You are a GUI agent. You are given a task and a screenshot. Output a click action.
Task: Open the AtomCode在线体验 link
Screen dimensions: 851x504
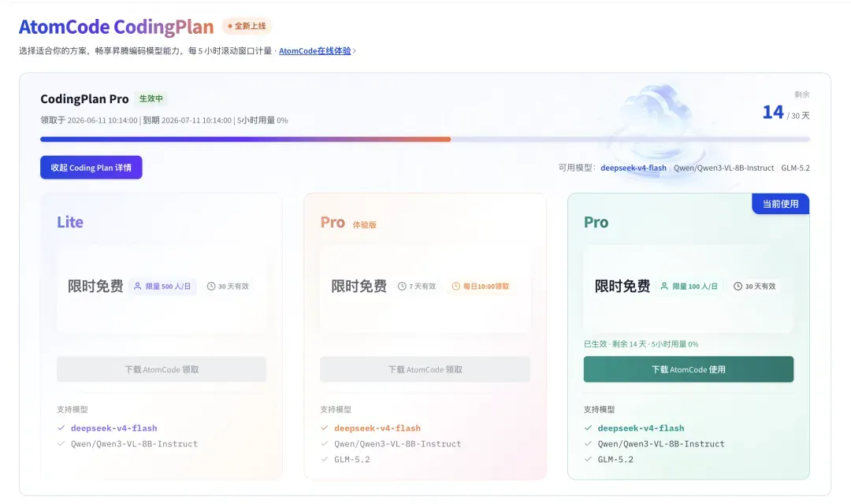click(x=314, y=51)
